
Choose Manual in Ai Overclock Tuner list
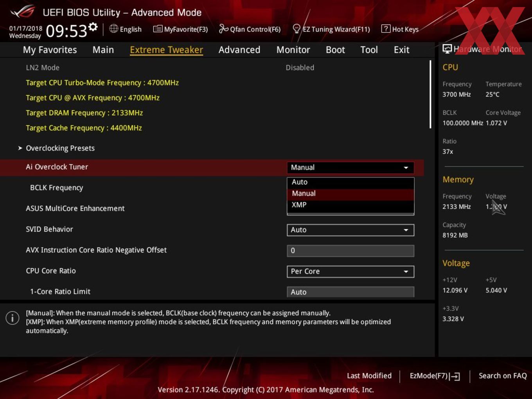[x=350, y=194]
